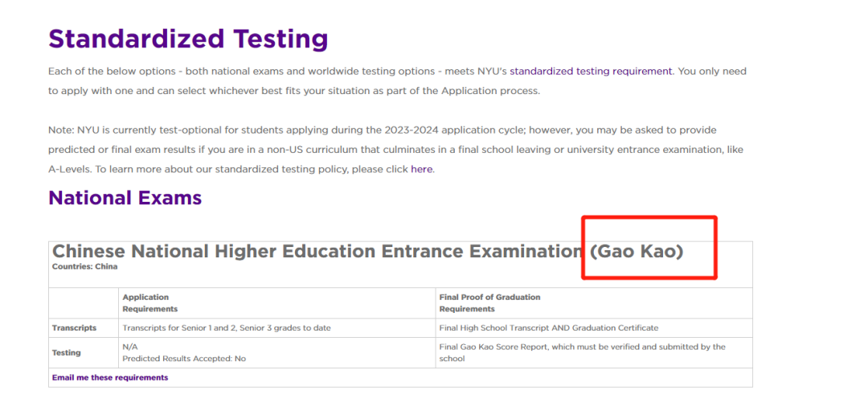The height and width of the screenshot is (407, 868).
Task: Select the 'Transcripts' row label
Action: 74,328
